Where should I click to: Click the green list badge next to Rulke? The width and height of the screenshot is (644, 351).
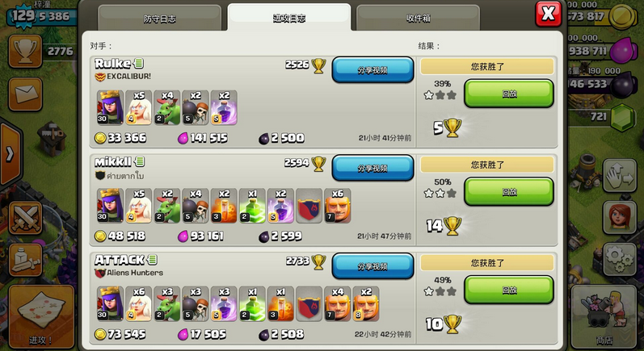click(139, 64)
